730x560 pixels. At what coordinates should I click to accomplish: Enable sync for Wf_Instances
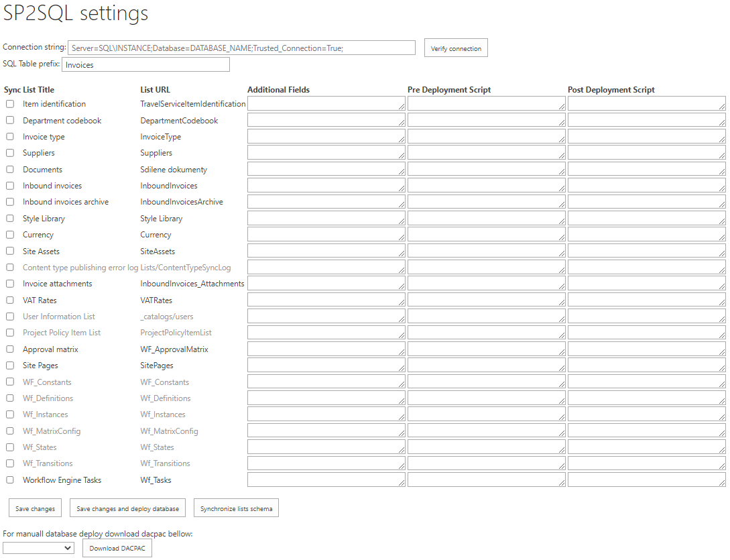10,414
